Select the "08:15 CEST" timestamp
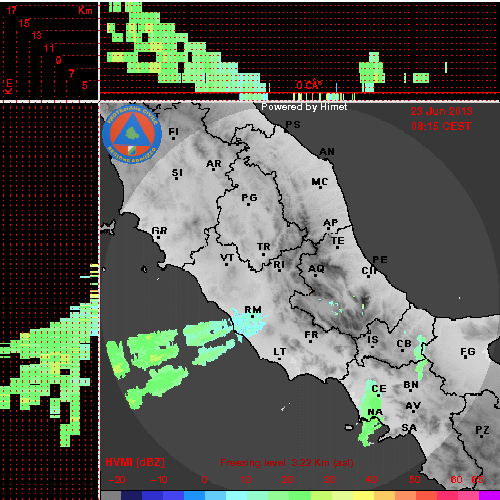This screenshot has width=500, height=500. point(441,126)
